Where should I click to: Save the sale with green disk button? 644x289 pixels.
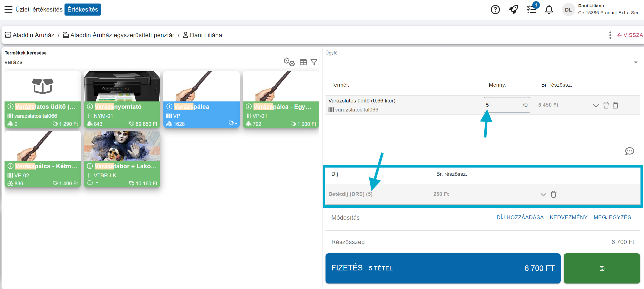[x=602, y=268]
